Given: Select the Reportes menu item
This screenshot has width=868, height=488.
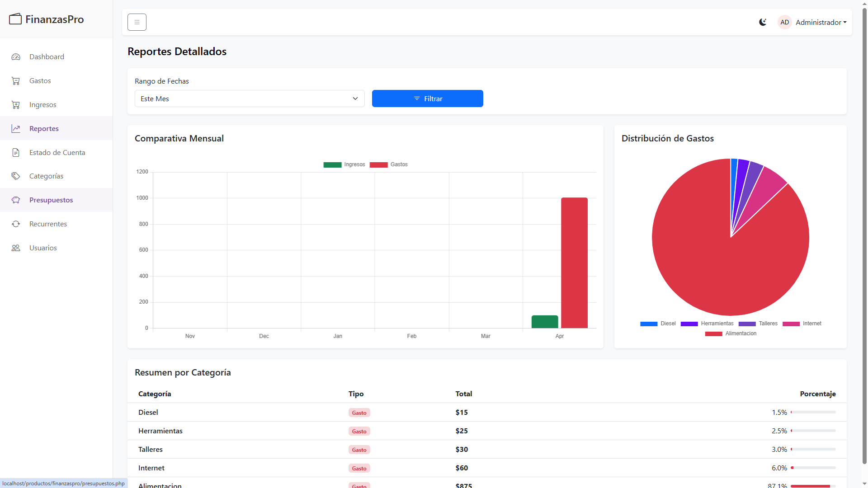Looking at the screenshot, I should 56,129.
